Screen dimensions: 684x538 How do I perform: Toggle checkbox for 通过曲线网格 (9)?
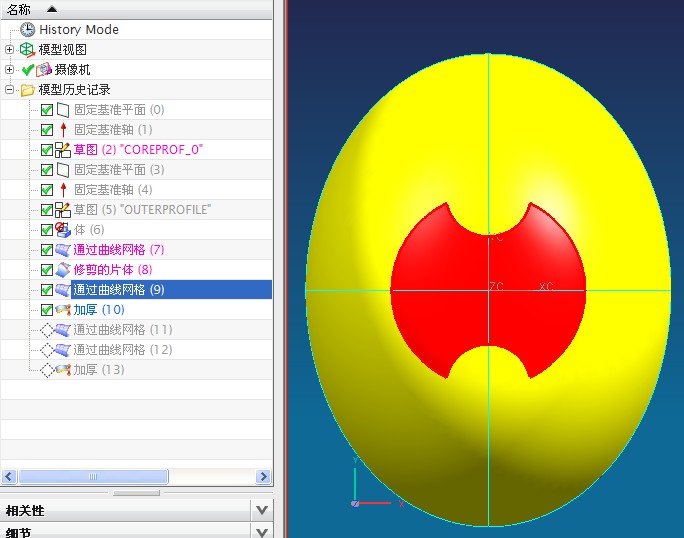click(47, 290)
